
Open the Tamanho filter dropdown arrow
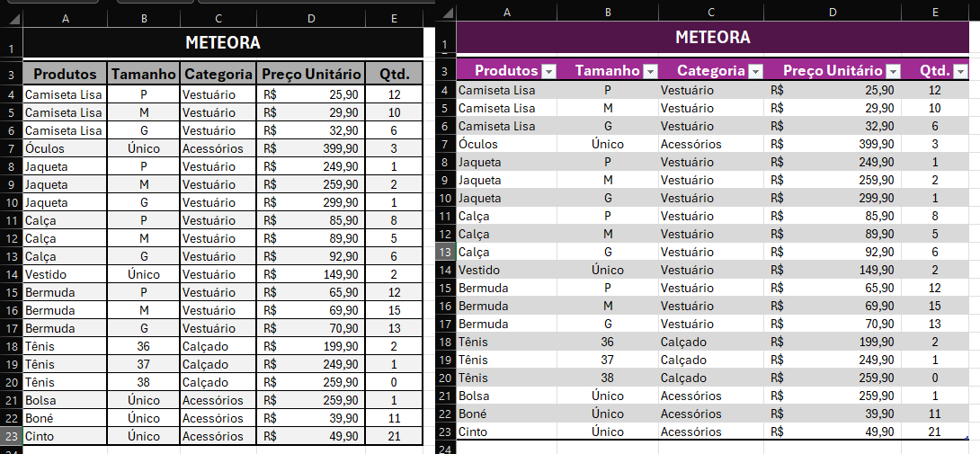point(650,71)
